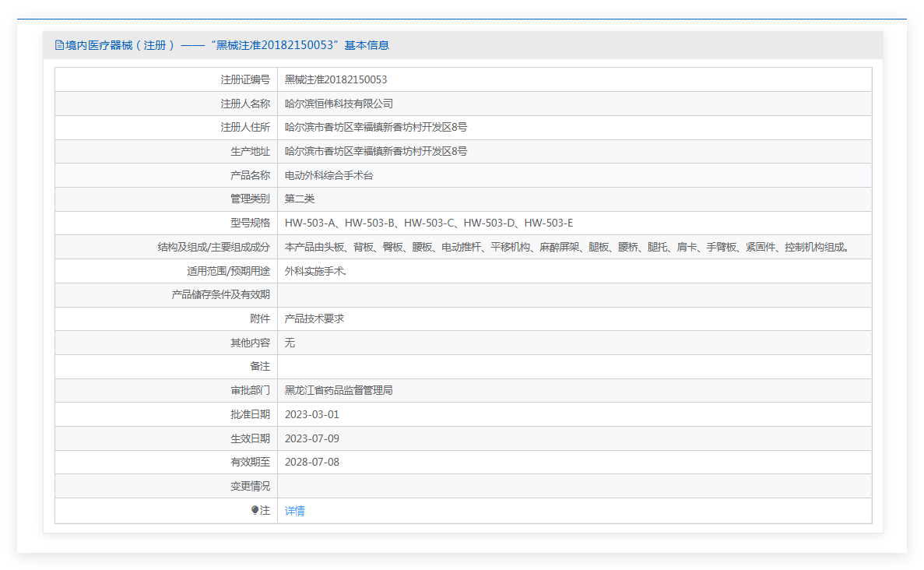Click the document icon in the header
Image resolution: width=924 pixels, height=570 pixels.
coord(59,45)
